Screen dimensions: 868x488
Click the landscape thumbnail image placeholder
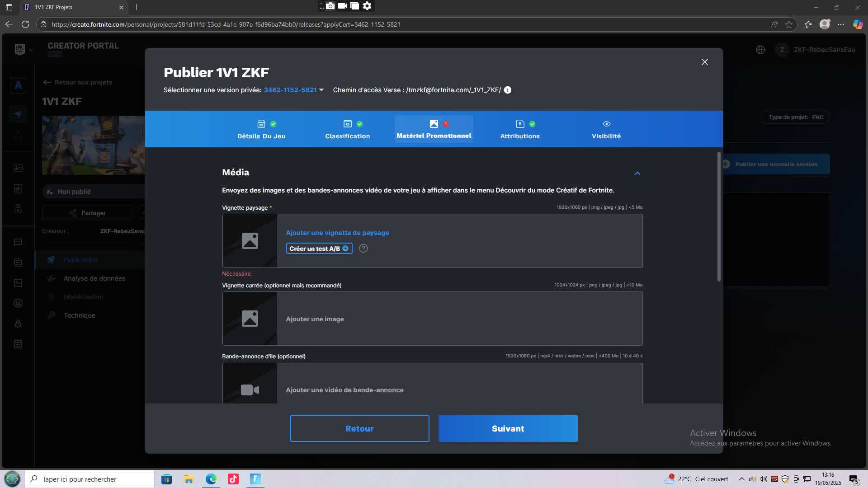pyautogui.click(x=250, y=241)
